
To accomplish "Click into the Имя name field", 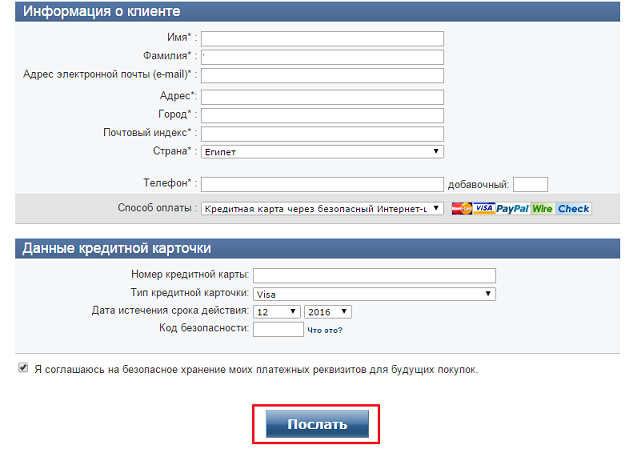I will [x=322, y=39].
